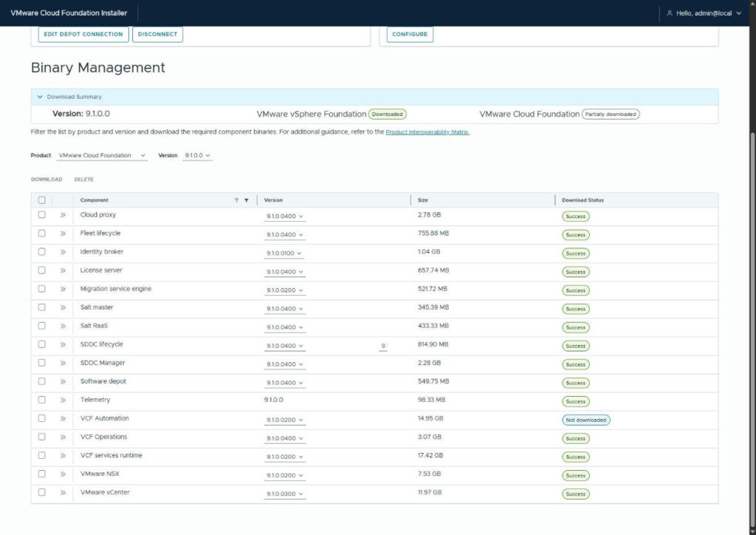Check the Telemetry checkbox
This screenshot has height=535, width=756.
point(42,400)
